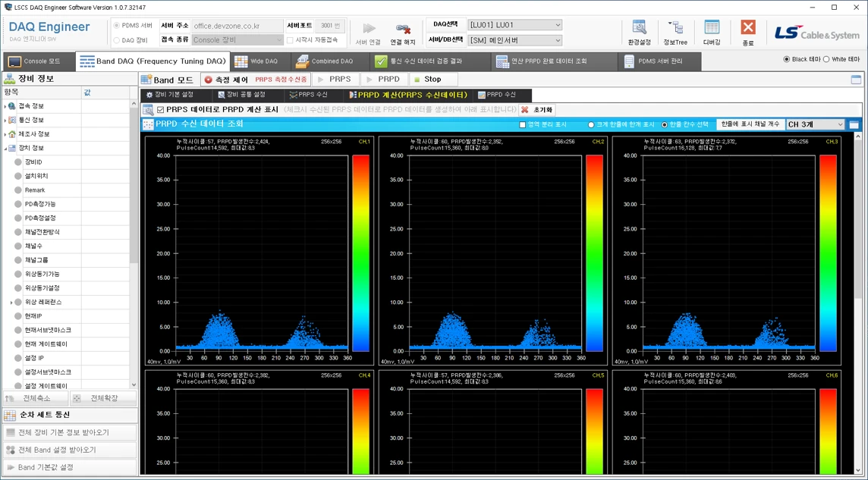Click the 제조사 정보 house icon
Image resolution: width=868 pixels, height=480 pixels.
click(12, 133)
